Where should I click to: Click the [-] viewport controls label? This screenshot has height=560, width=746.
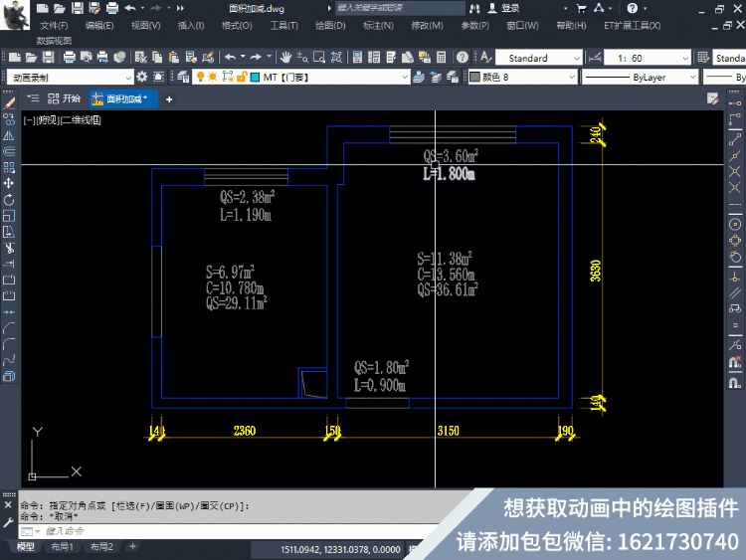point(30,120)
